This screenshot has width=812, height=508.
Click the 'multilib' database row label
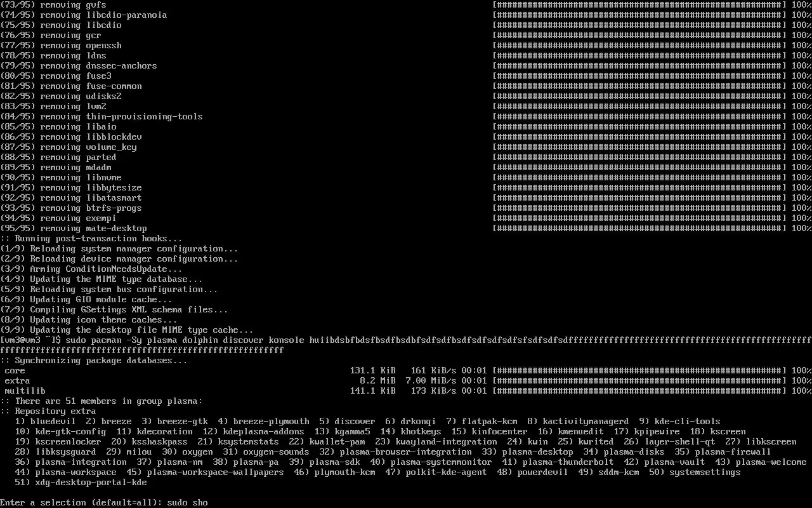point(25,391)
